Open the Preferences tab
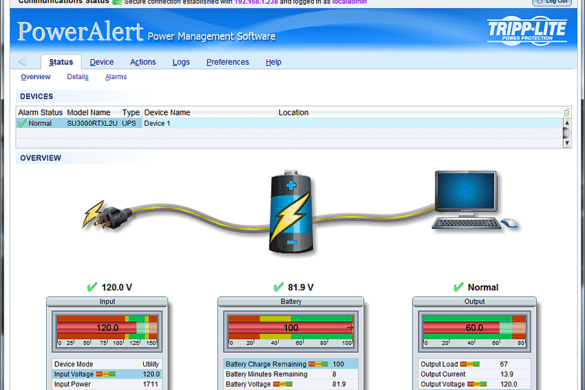The image size is (585, 390). click(228, 62)
